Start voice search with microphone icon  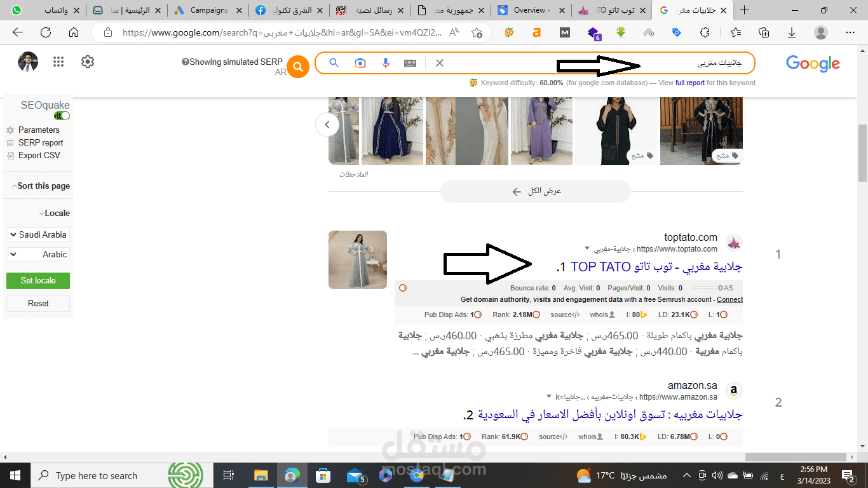pos(385,63)
